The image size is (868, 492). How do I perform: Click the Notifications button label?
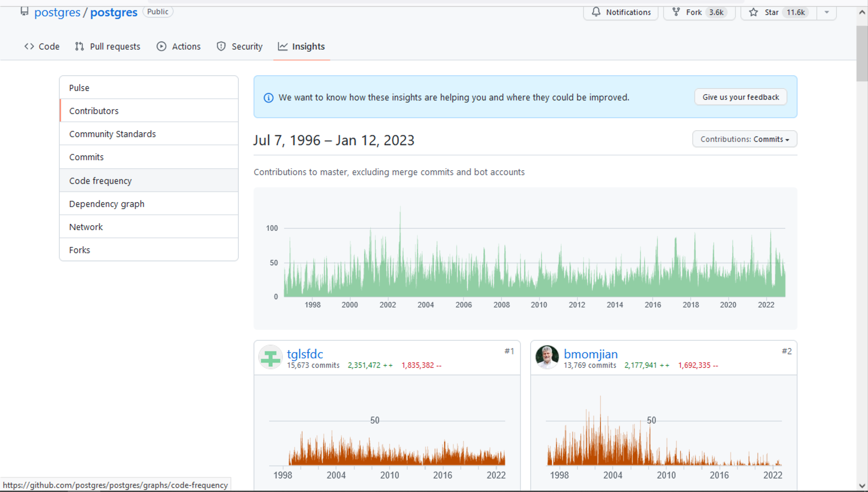tap(628, 12)
